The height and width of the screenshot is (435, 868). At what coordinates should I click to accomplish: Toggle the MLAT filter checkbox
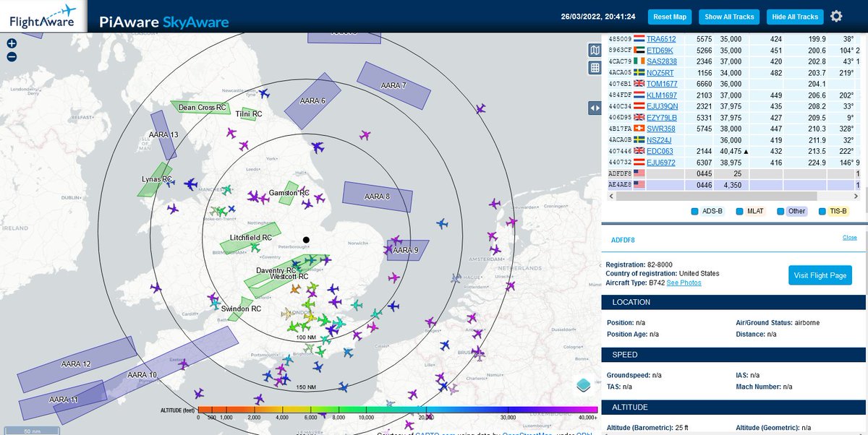coord(740,212)
